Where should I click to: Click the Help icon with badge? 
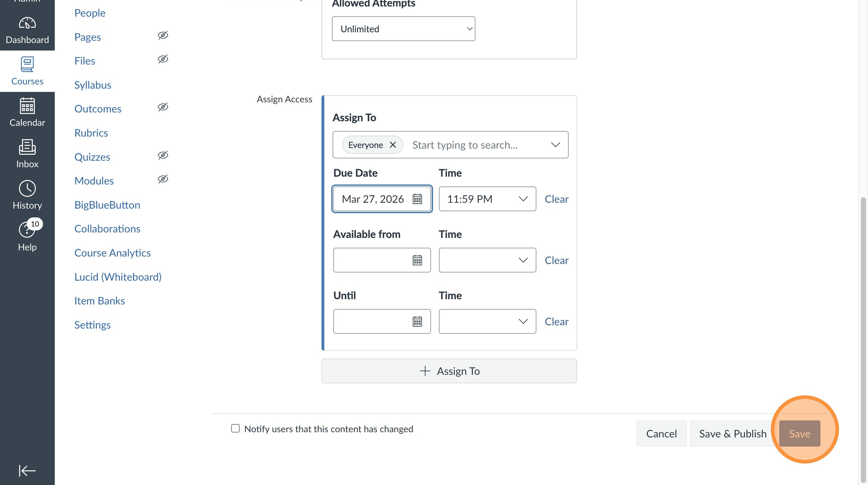pos(27,230)
